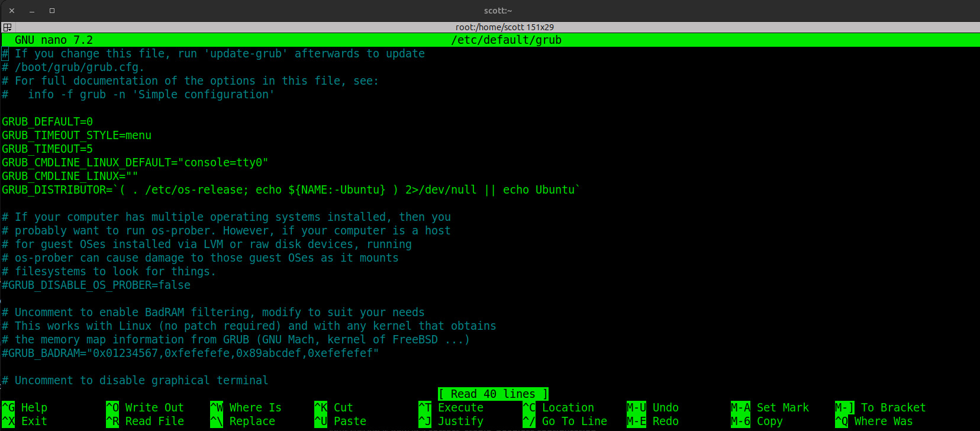The image size is (980, 431).
Task: Maximize the terminal window
Action: coord(52,11)
